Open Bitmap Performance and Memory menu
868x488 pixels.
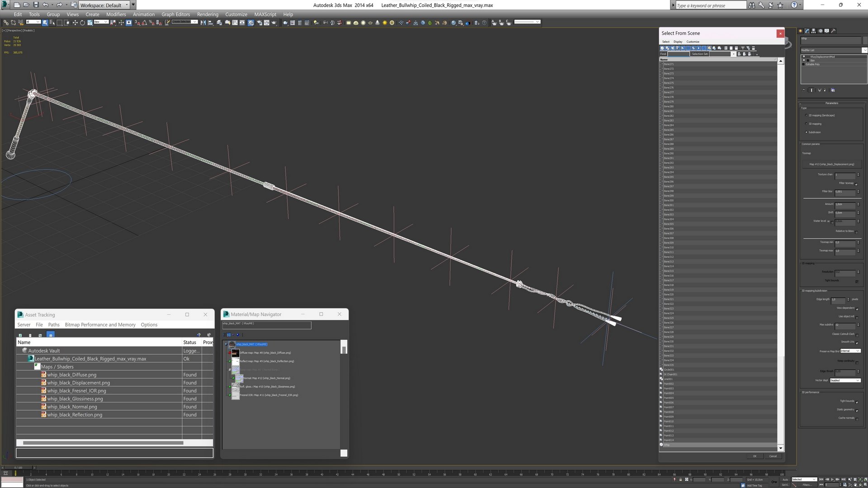point(100,325)
